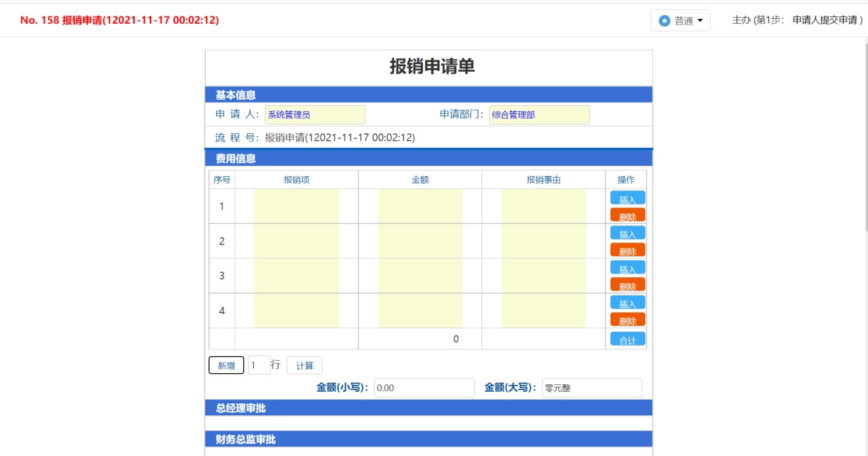The image size is (868, 456).
Task: Click 插入 button in row 2
Action: [x=628, y=233]
